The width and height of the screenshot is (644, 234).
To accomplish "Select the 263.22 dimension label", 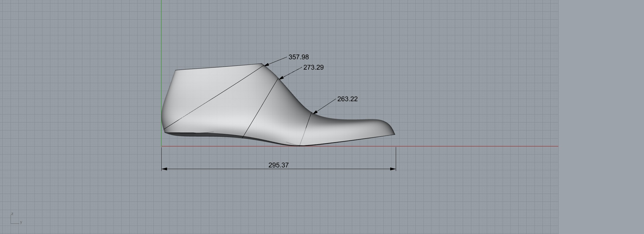I will (x=347, y=99).
